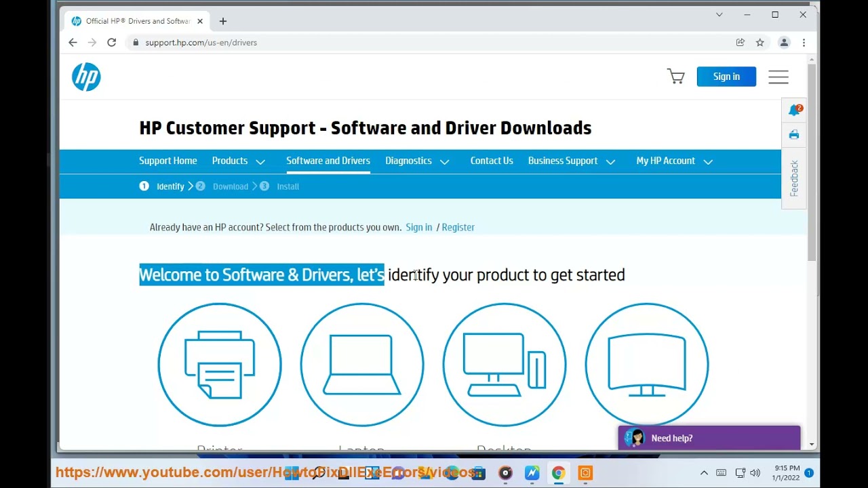868x488 pixels.
Task: Open the touch keyboard tray icon
Action: pyautogui.click(x=721, y=473)
